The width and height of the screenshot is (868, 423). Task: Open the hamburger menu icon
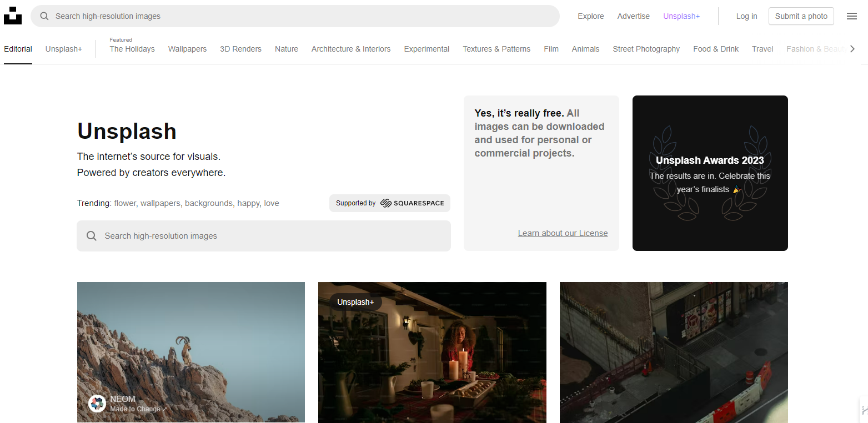point(852,16)
